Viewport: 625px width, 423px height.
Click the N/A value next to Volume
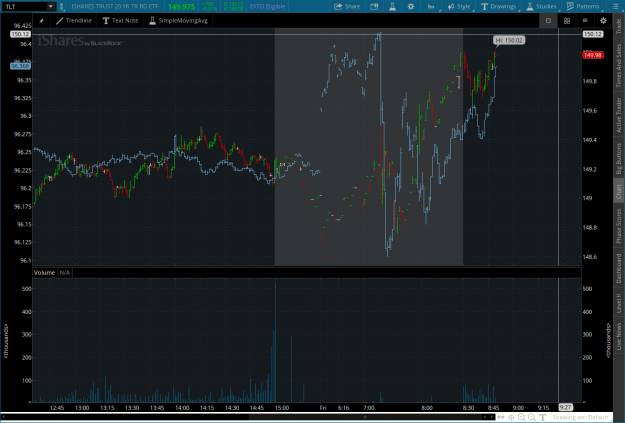click(65, 273)
